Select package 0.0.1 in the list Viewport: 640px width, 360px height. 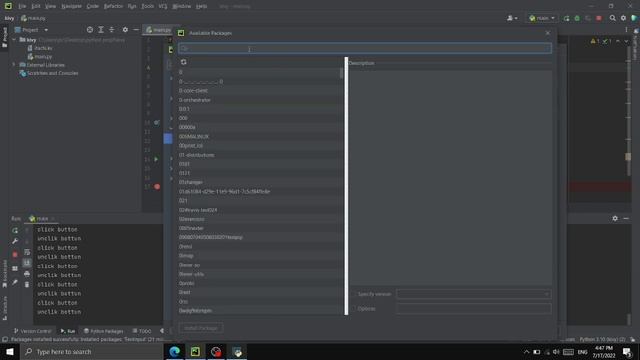tap(260, 109)
